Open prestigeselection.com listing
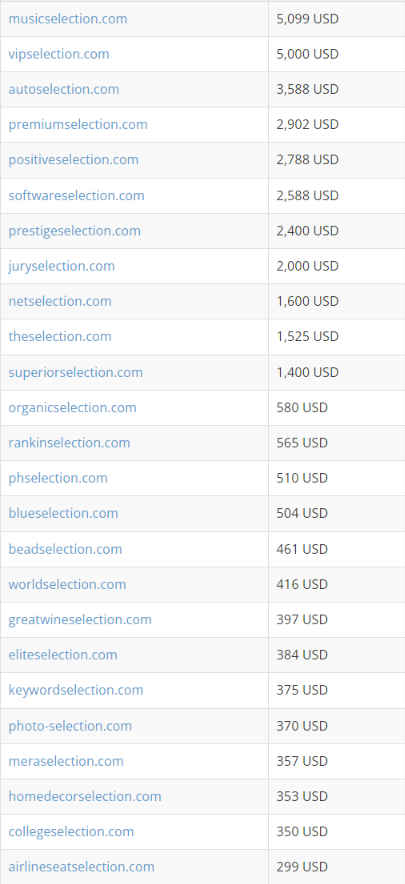The image size is (405, 884). click(74, 231)
